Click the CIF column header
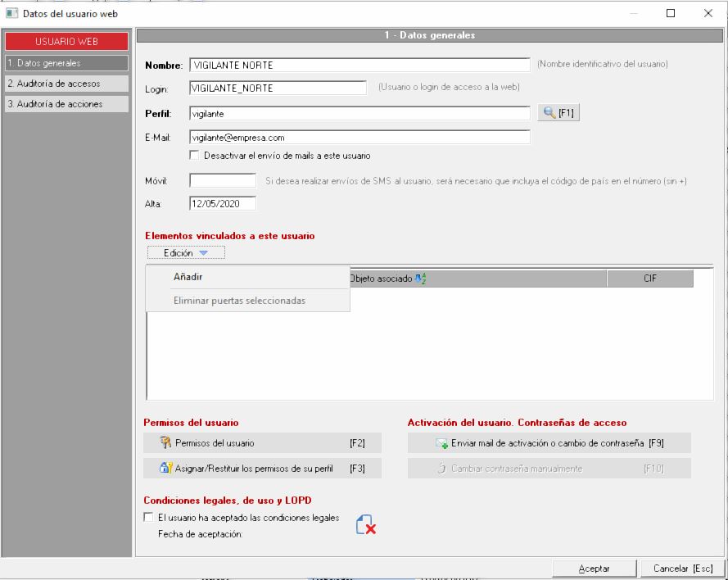This screenshot has width=728, height=580. click(650, 279)
